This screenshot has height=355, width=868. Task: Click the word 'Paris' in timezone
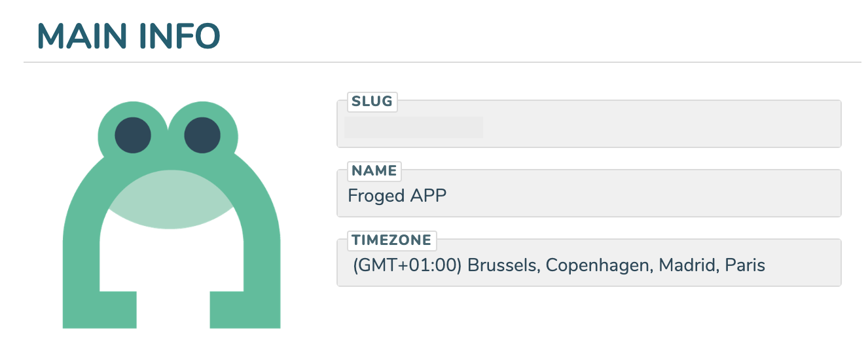pyautogui.click(x=745, y=265)
